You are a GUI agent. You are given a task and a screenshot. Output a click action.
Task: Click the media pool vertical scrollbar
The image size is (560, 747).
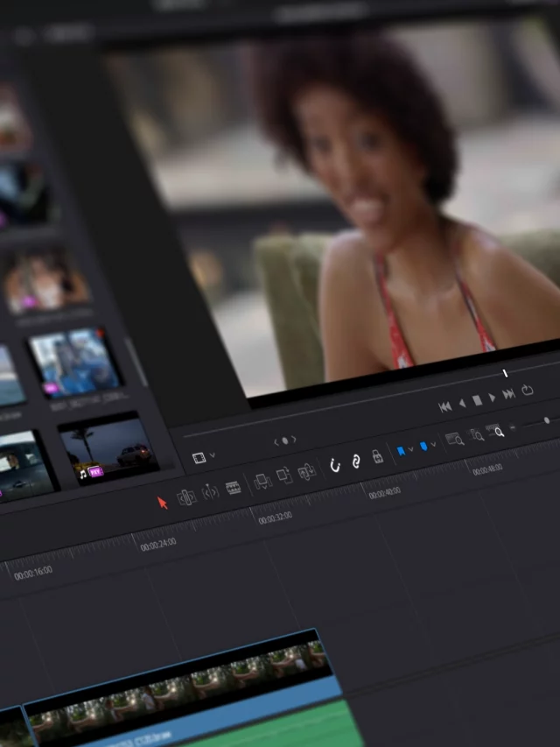pyautogui.click(x=135, y=362)
